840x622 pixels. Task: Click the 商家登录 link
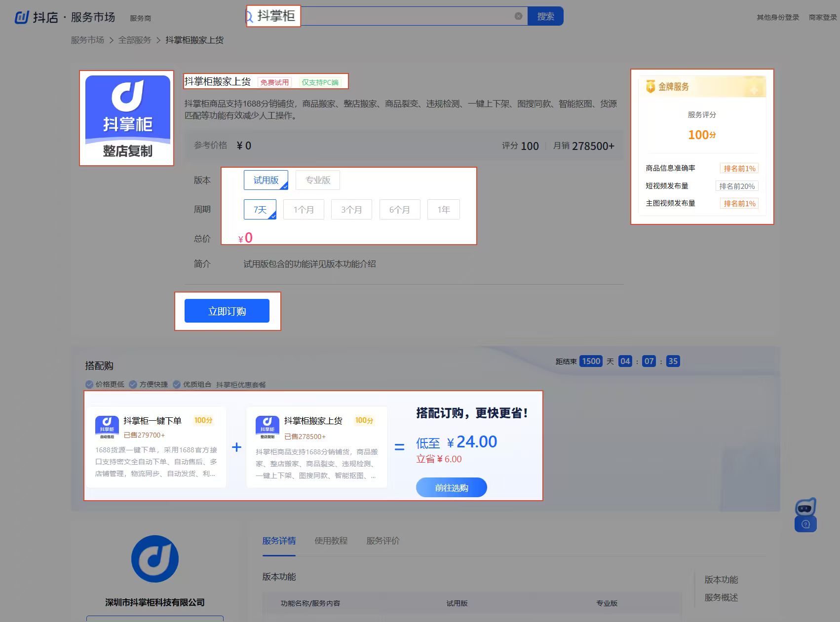point(823,17)
